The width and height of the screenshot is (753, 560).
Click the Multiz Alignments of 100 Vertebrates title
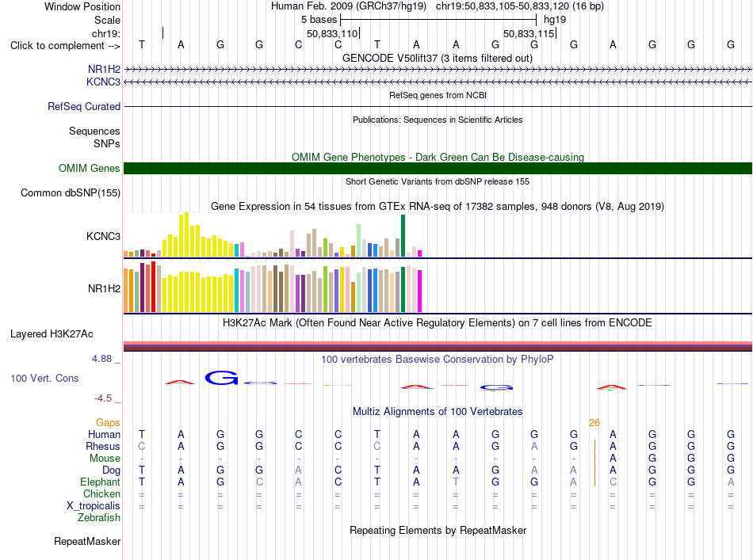click(x=438, y=411)
